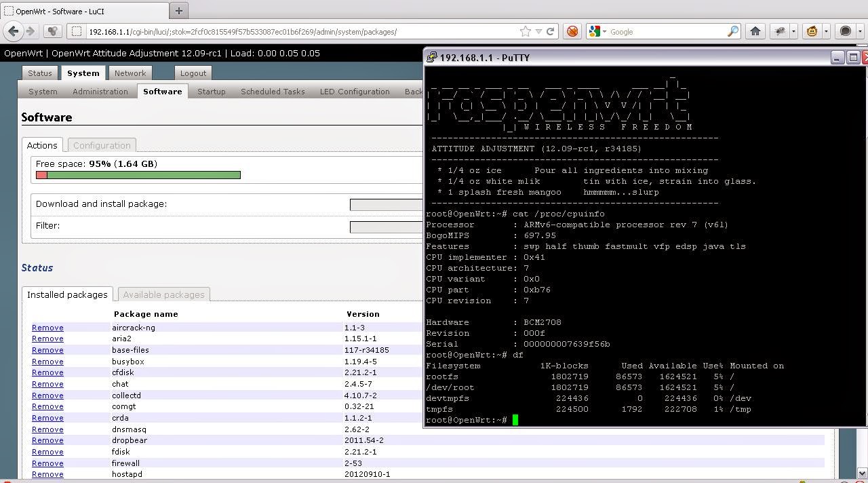Click Remove link for dnsmasq
868x483 pixels.
point(47,429)
